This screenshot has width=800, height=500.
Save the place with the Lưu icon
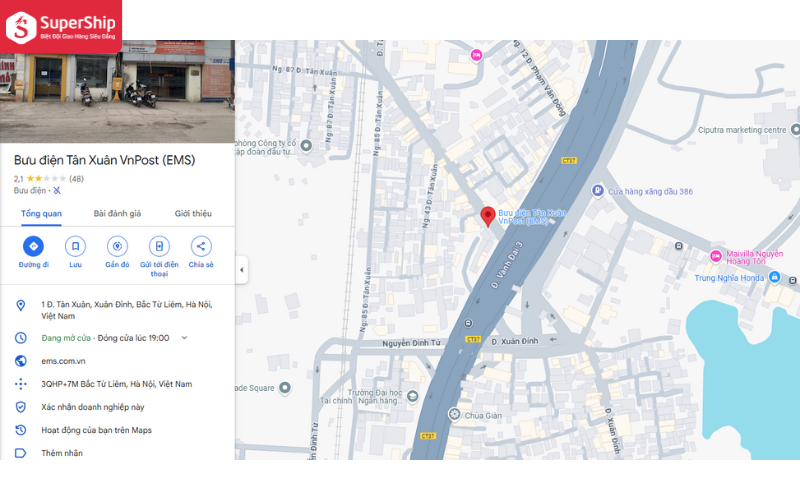pos(75,246)
